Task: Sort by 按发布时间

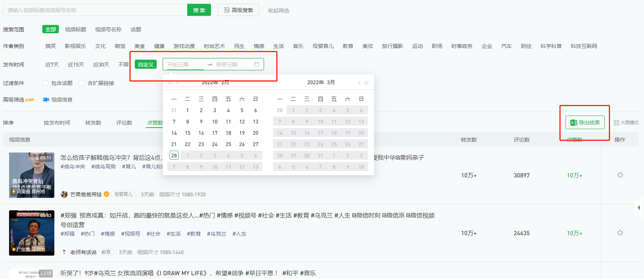Action: point(57,123)
